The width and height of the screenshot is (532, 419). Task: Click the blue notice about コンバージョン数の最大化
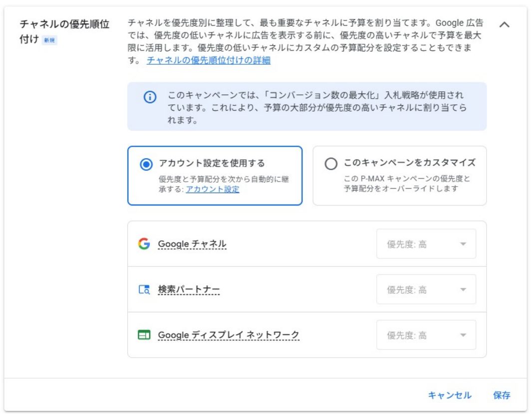pos(307,106)
